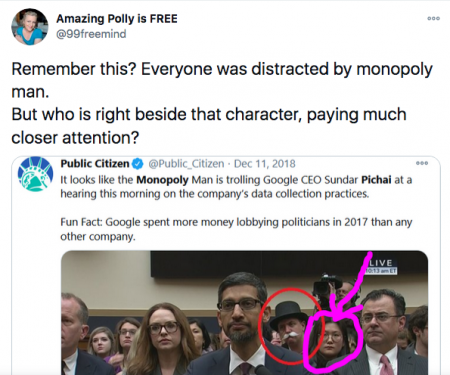Click the 10:13 am ET time stamp
The width and height of the screenshot is (450, 375).
pos(382,271)
